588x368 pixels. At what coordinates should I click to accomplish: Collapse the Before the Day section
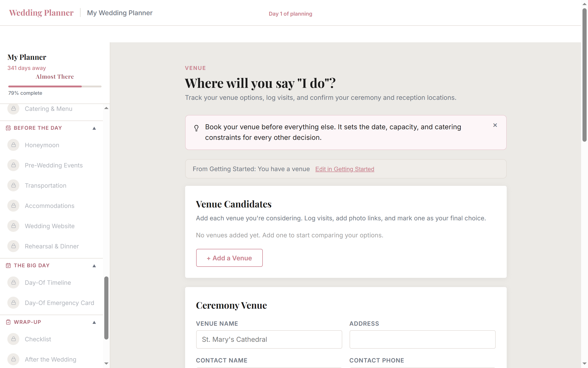point(94,128)
